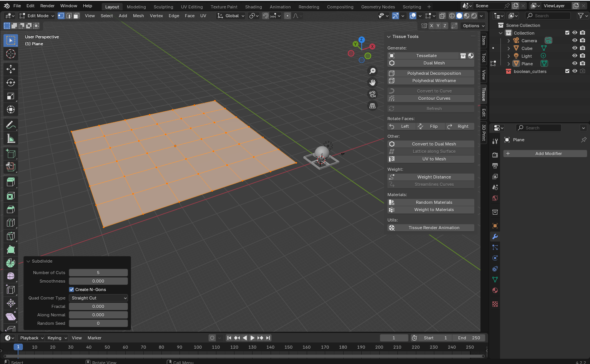Adjust the Smoothness slider field
This screenshot has height=364, width=590.
[98, 281]
